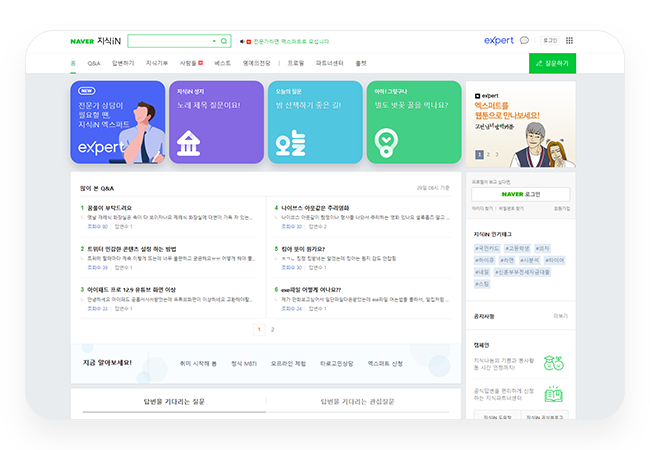
Task: Go to the 베스트 tab
Action: tap(222, 63)
